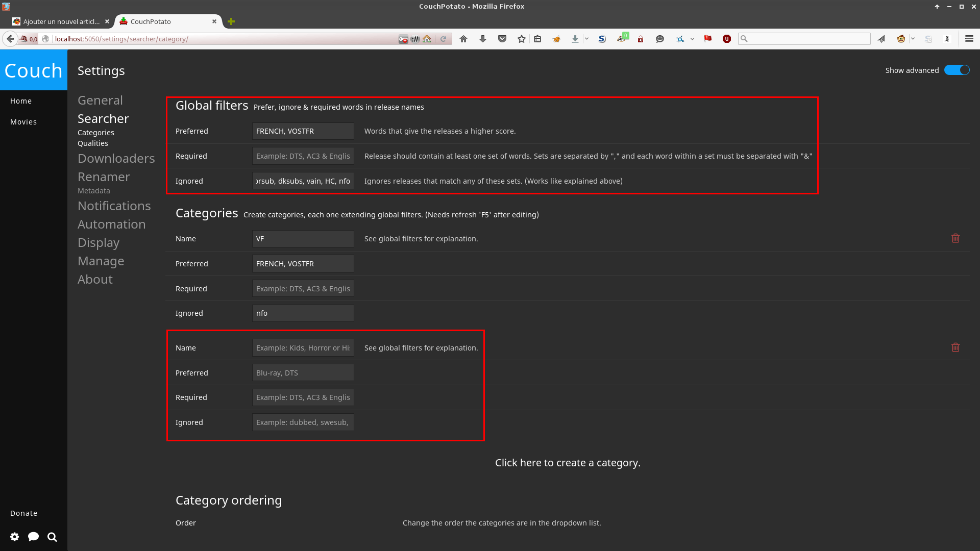Click the paper plane send icon
Image resolution: width=980 pixels, height=551 pixels.
[881, 39]
